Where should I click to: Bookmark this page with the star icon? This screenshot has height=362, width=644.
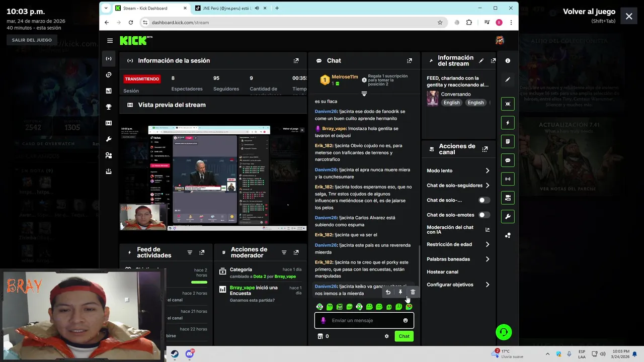[440, 23]
